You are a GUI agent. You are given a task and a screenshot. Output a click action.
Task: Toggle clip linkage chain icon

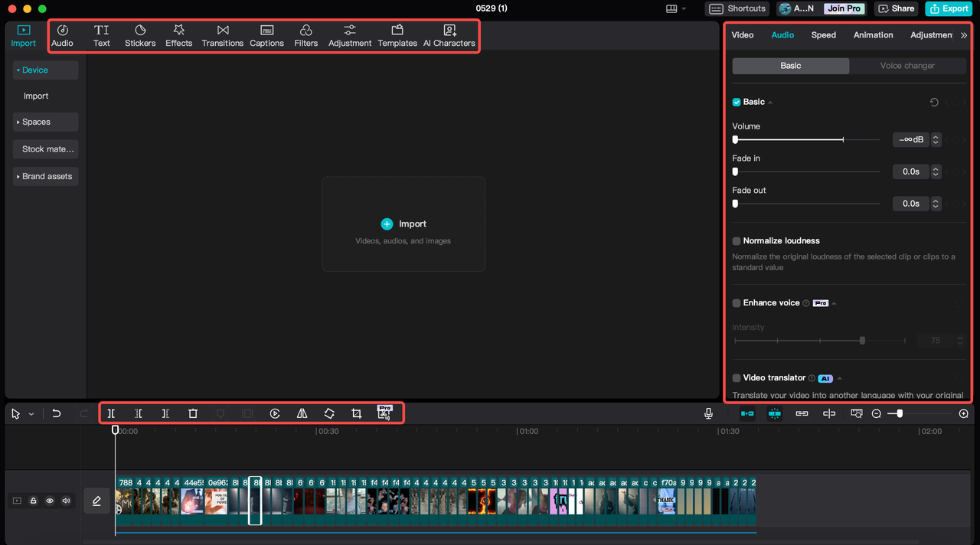click(x=802, y=413)
